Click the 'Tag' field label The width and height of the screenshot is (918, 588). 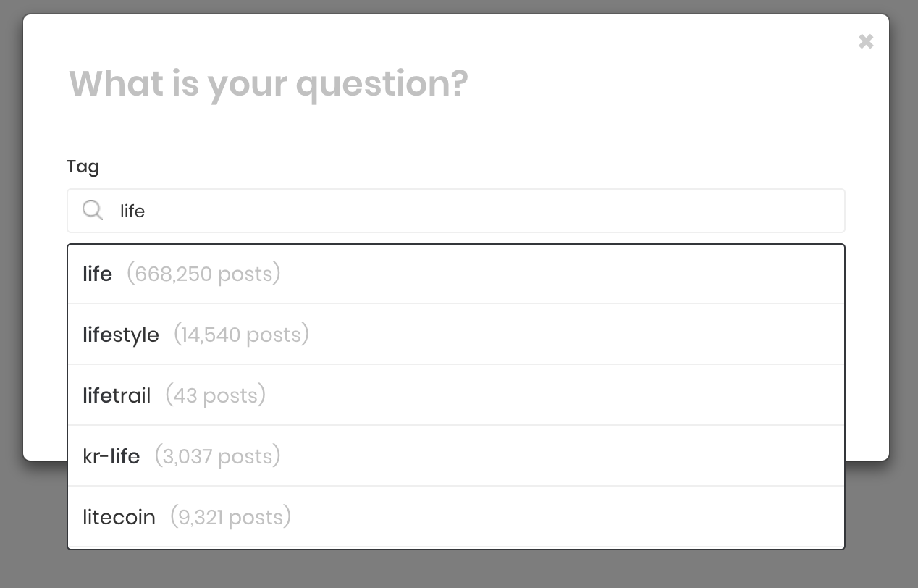[83, 167]
